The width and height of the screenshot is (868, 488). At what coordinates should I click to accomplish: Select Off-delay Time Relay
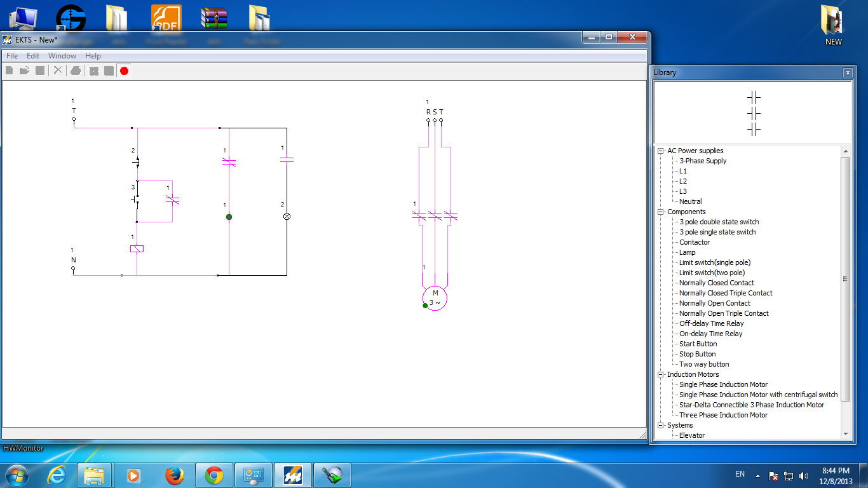point(711,323)
